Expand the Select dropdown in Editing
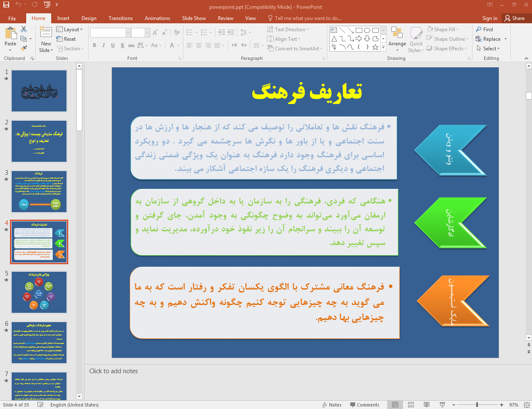 coord(488,49)
